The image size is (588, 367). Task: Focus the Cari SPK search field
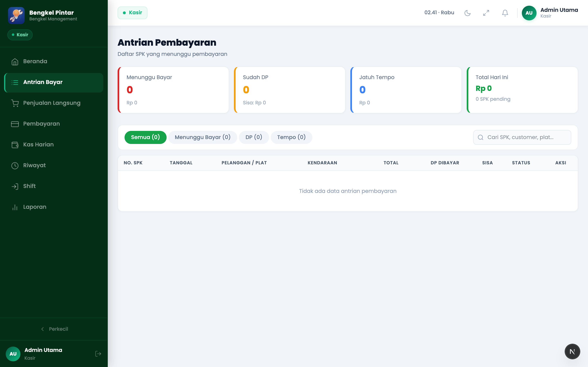(522, 137)
